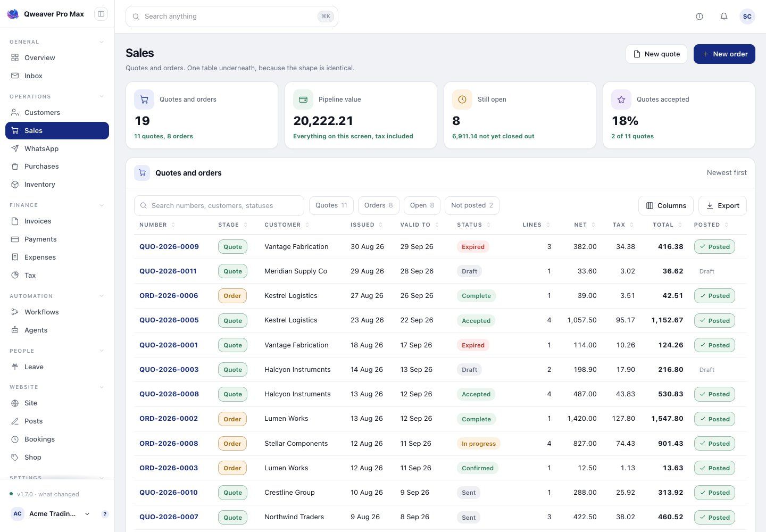
Task: Sort the table by TOTAL column
Action: tap(667, 225)
